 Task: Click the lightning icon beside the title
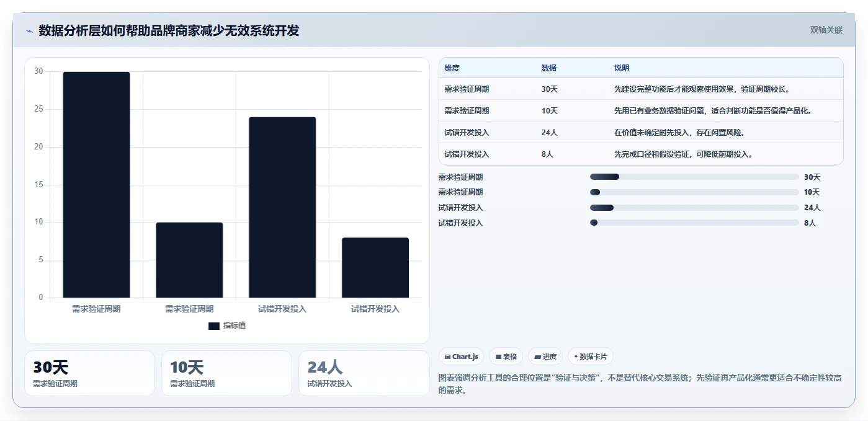(29, 31)
